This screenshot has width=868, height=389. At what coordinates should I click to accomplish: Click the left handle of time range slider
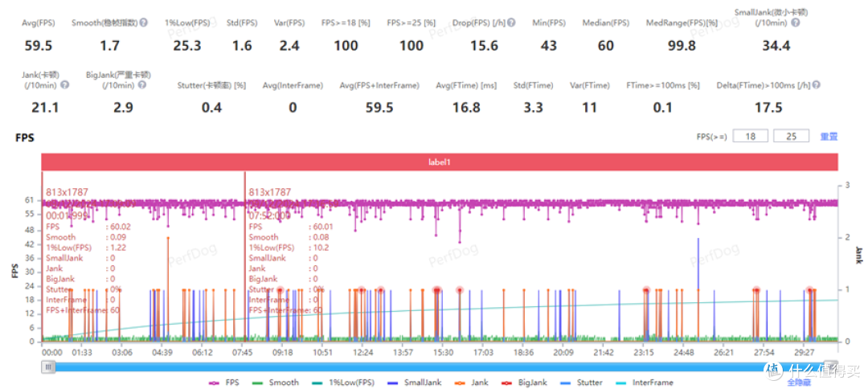(x=49, y=367)
